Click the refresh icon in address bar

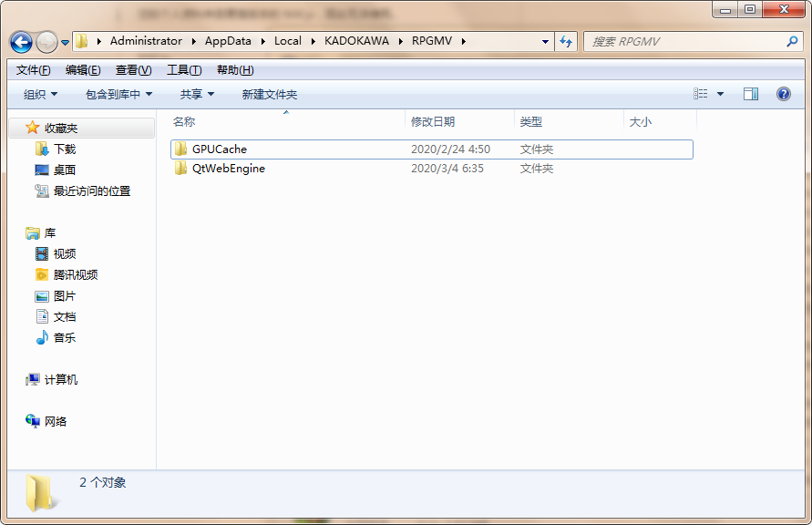point(567,41)
